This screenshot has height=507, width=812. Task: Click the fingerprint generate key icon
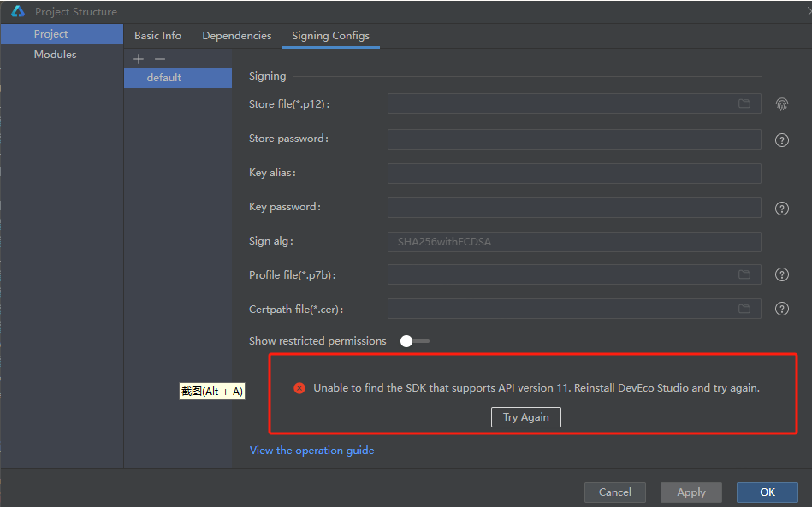coord(781,104)
